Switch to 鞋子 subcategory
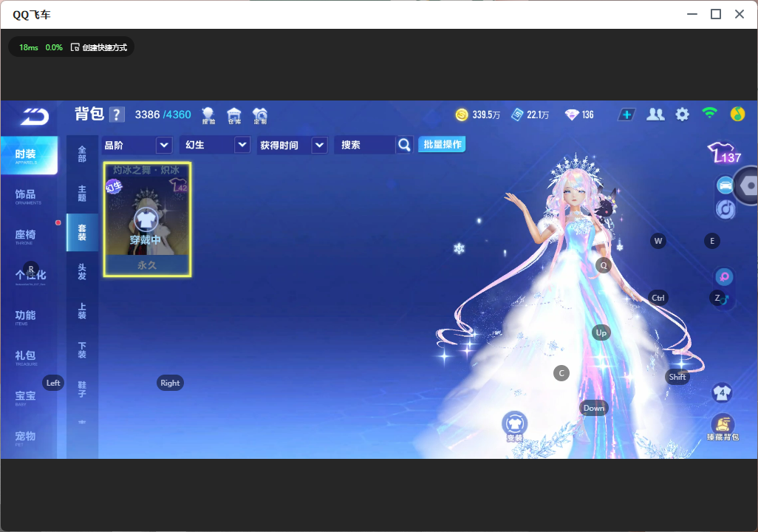 [x=82, y=389]
